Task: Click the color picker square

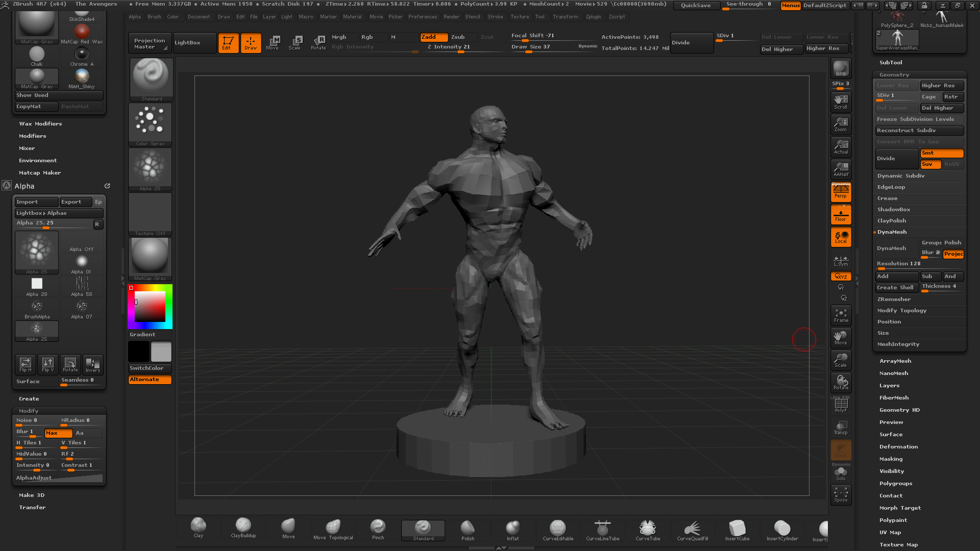Action: [x=150, y=307]
